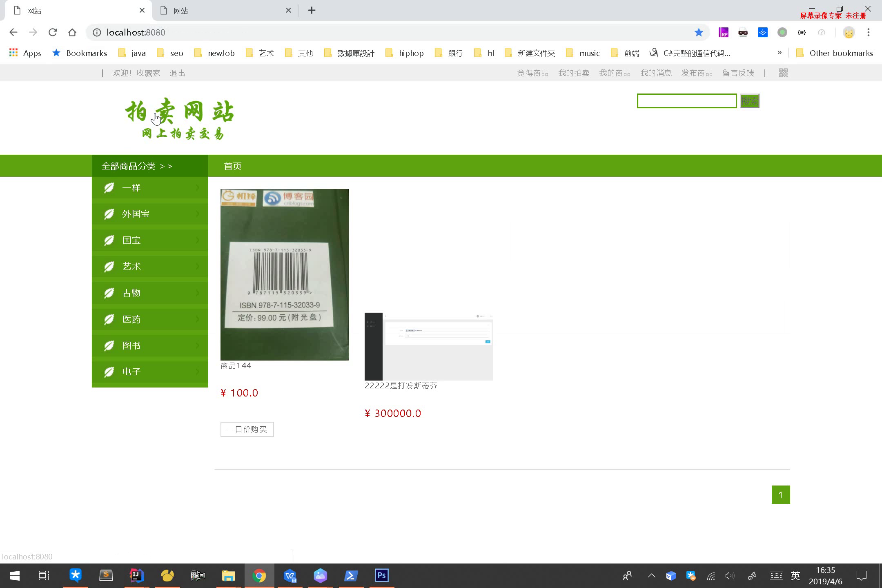Close the first 网站 tab
This screenshot has height=588, width=882.
(x=142, y=10)
